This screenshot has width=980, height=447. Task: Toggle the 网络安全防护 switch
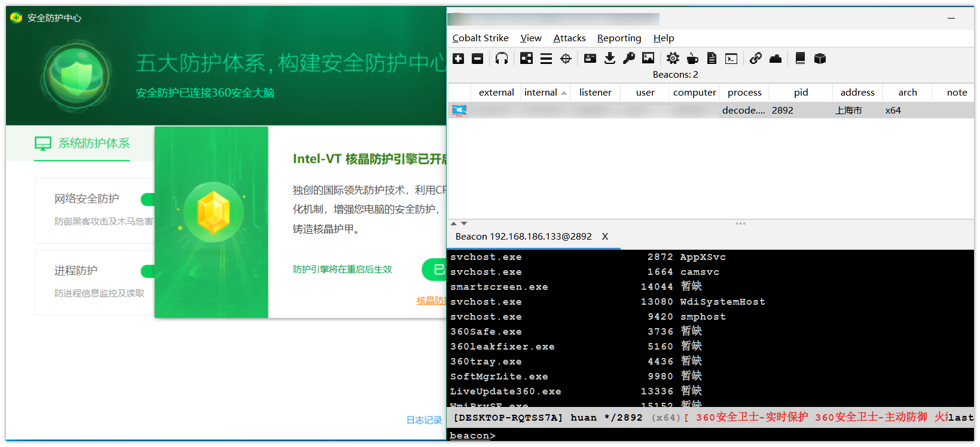(x=147, y=199)
